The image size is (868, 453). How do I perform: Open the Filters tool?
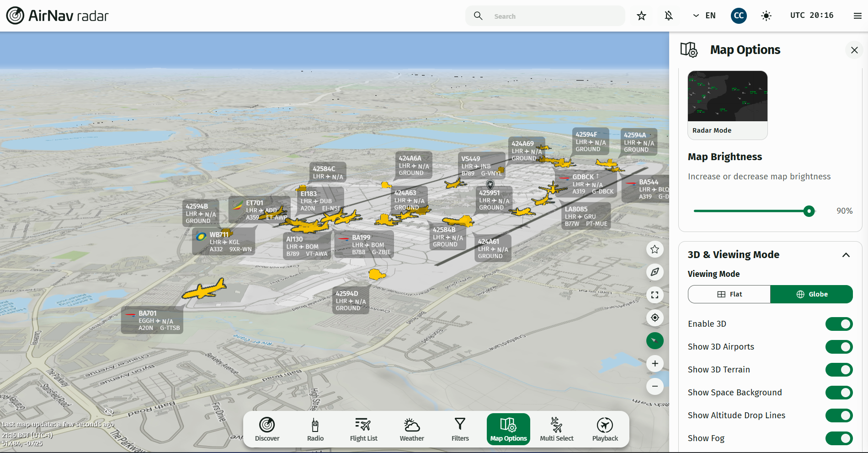point(460,429)
